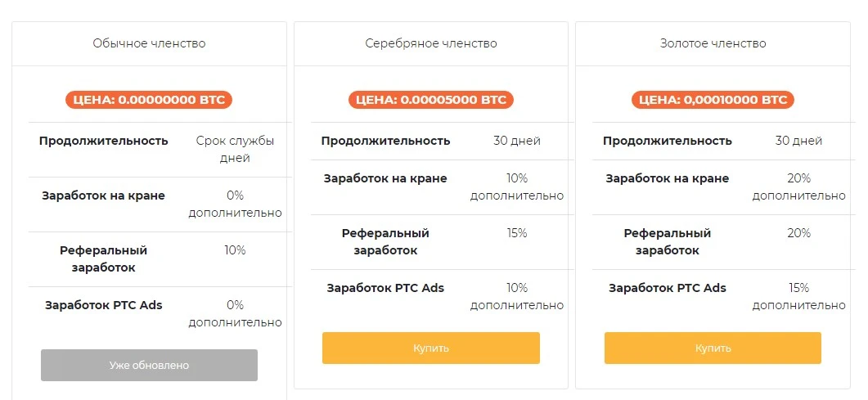This screenshot has width=868, height=400.
Task: Click the ЦЕНА: 0.00005000 BTC price badge
Action: (430, 100)
